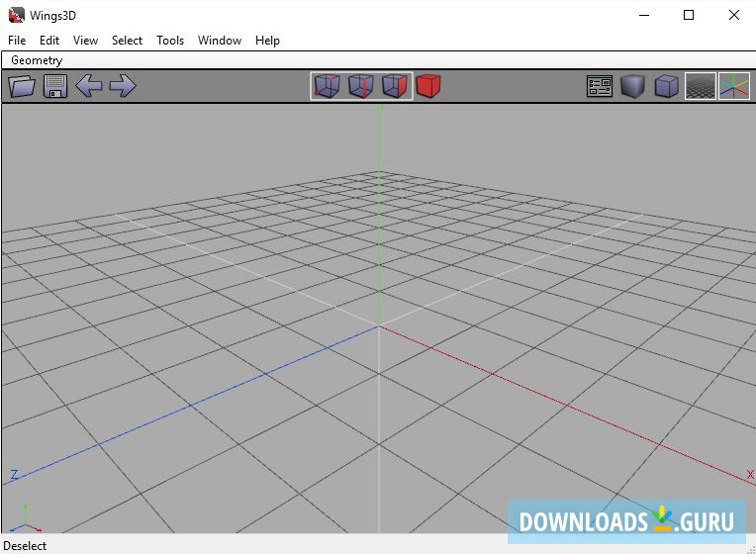Redo with the right arrow icon
The height and width of the screenshot is (554, 756).
click(x=123, y=86)
